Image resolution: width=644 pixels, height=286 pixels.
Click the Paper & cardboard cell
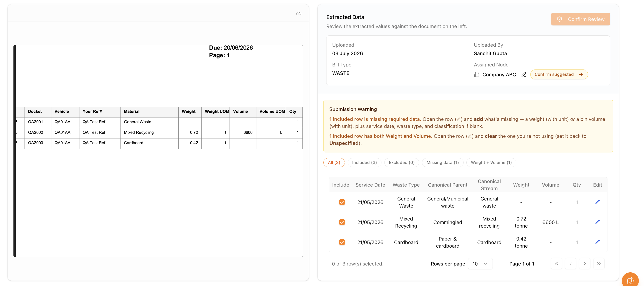(447, 242)
